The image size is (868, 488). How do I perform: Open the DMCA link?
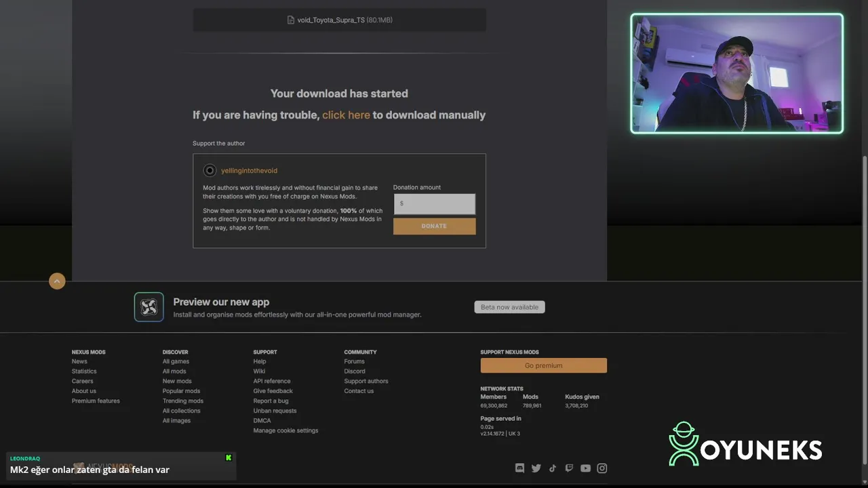coord(262,420)
